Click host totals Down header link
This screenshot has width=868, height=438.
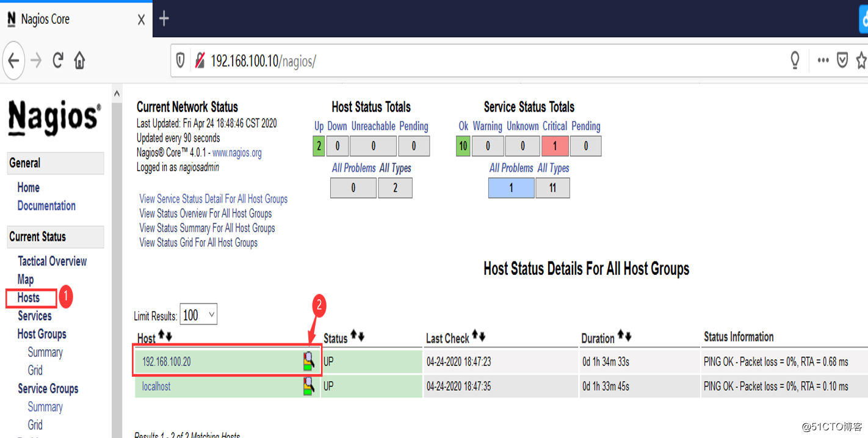pos(337,126)
